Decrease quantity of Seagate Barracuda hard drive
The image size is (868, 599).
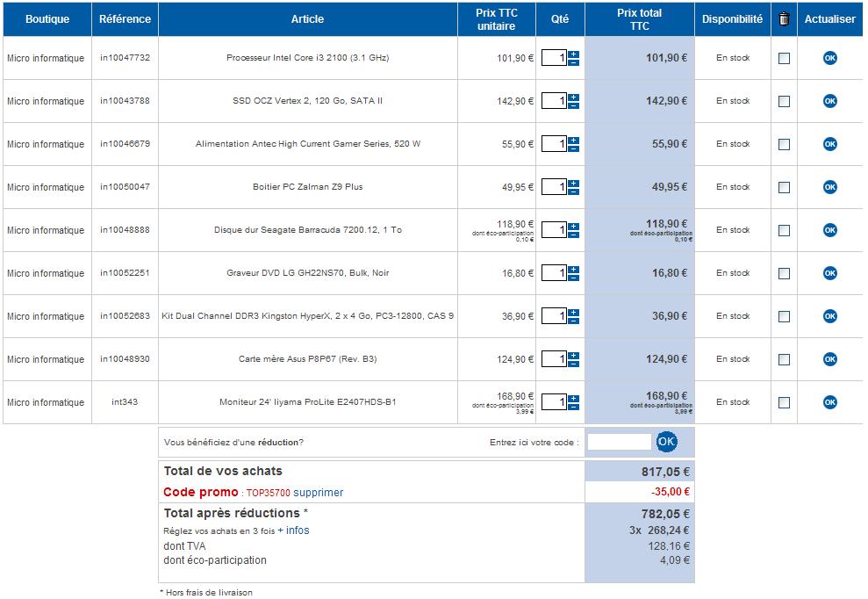pos(573,235)
